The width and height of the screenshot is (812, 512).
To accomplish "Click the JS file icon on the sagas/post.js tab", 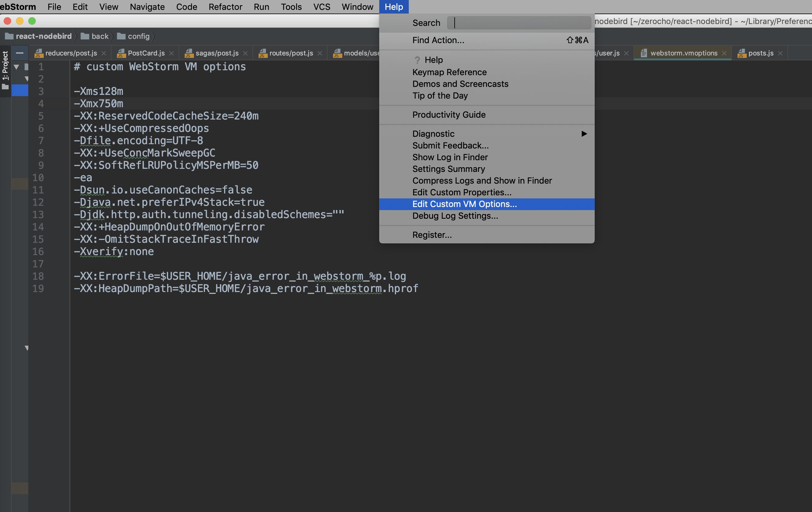I will [189, 53].
